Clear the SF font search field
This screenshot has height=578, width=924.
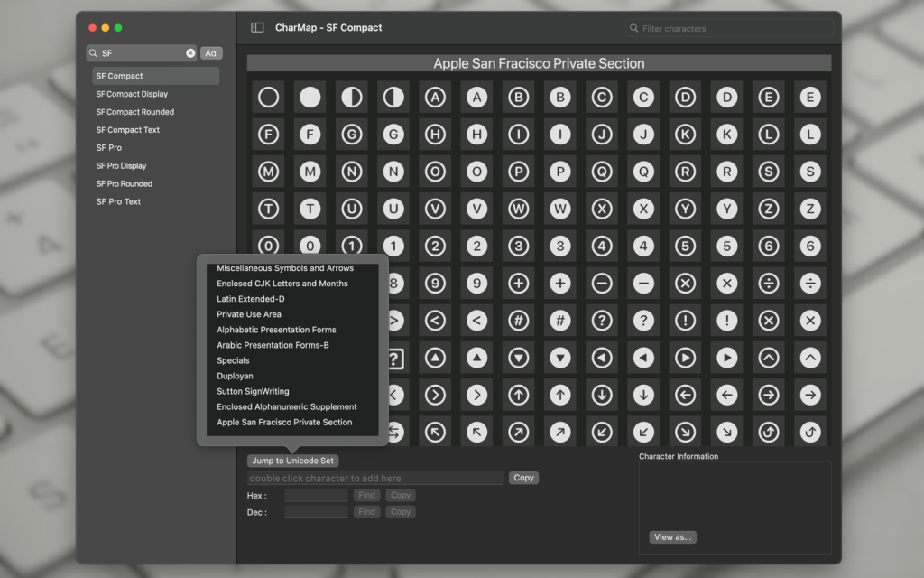(x=190, y=53)
